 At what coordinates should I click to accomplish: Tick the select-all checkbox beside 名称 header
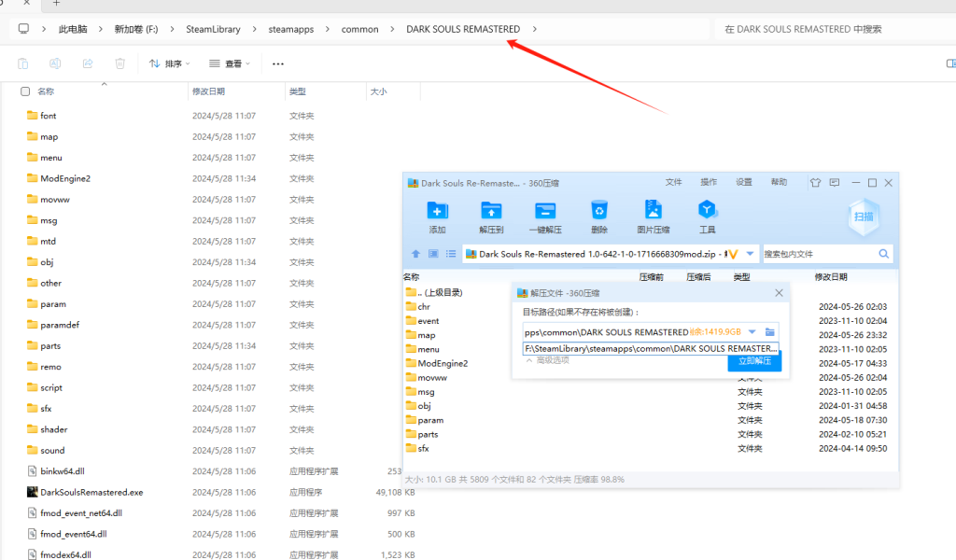coord(25,91)
